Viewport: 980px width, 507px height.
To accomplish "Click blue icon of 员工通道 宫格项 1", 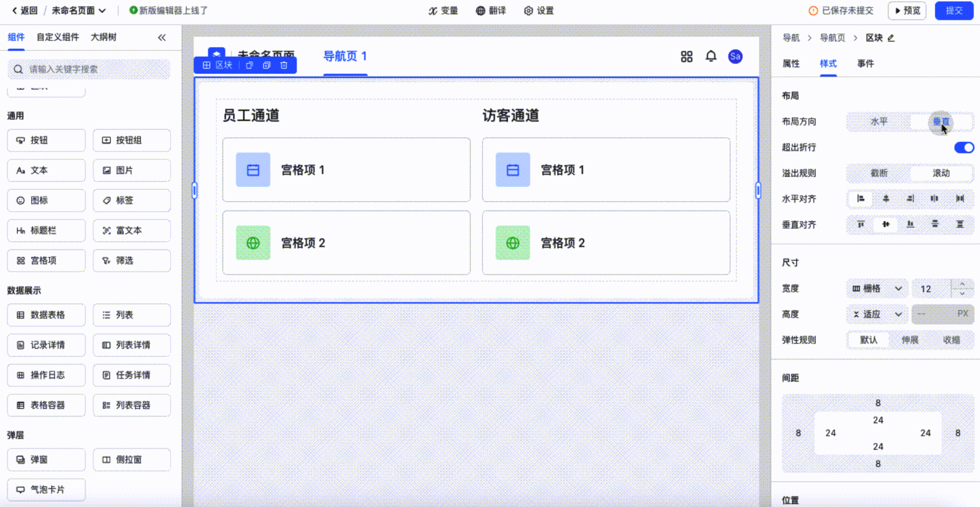I will (253, 170).
